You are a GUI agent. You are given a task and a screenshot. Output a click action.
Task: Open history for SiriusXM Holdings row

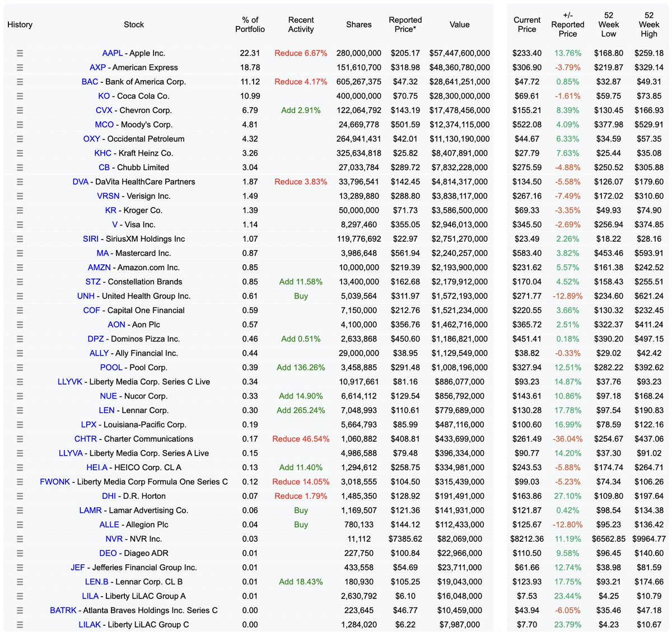(20, 238)
